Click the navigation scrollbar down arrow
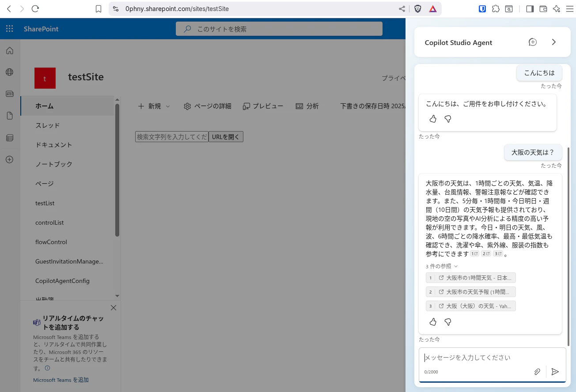The width and height of the screenshot is (576, 392). [117, 296]
